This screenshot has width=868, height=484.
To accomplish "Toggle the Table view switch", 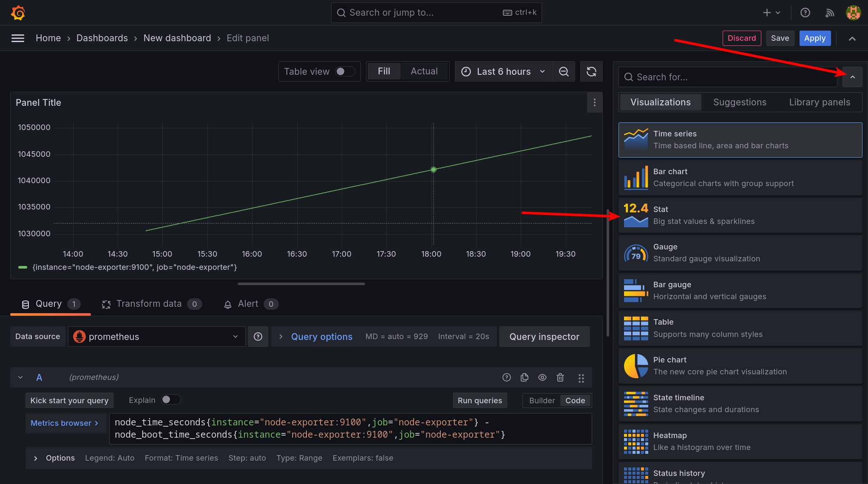I will click(x=345, y=71).
